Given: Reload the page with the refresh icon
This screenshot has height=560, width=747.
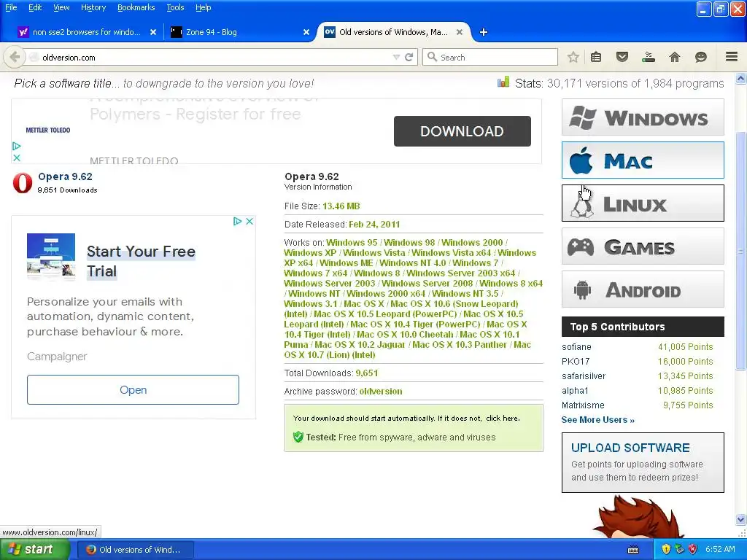Looking at the screenshot, I should 409,57.
